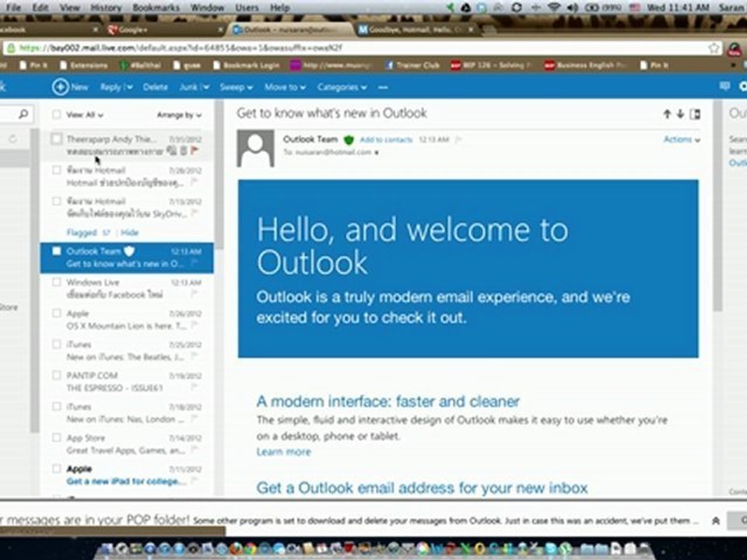Check the Windows Live message checkbox

coord(56,282)
